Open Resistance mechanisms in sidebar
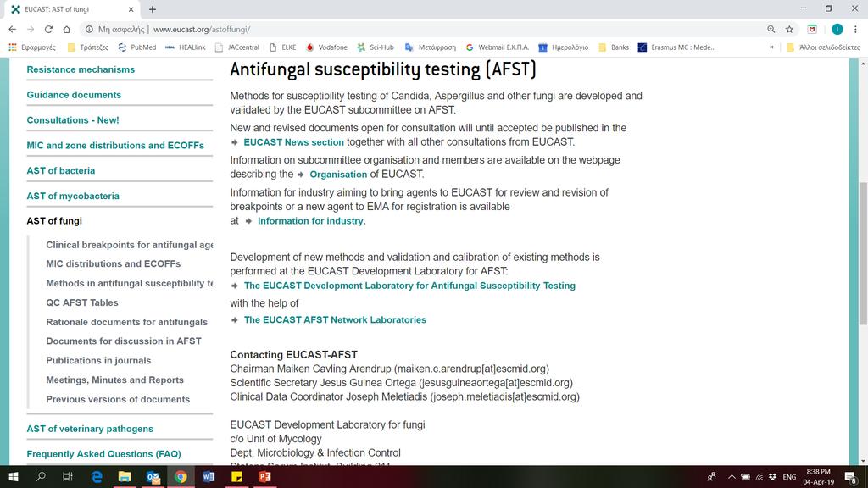868x488 pixels. [x=81, y=69]
